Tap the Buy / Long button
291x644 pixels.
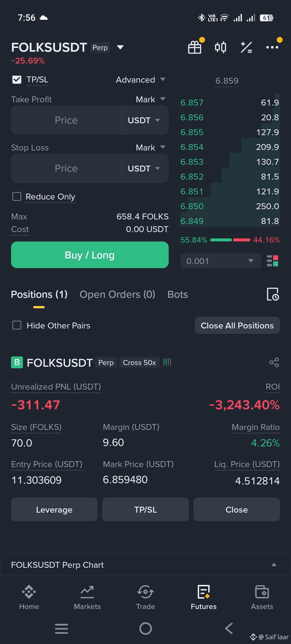[x=90, y=255]
